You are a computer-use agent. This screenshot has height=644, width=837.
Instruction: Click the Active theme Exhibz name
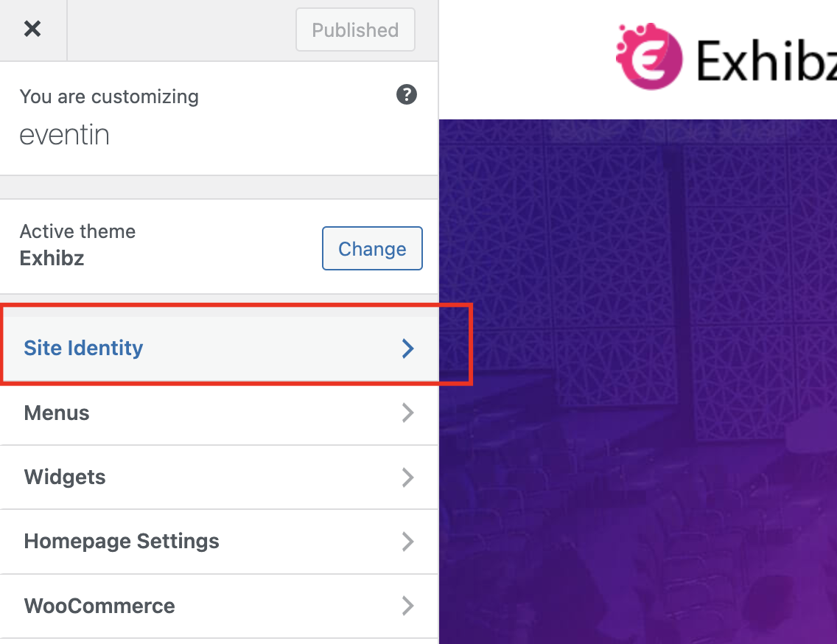tap(52, 259)
